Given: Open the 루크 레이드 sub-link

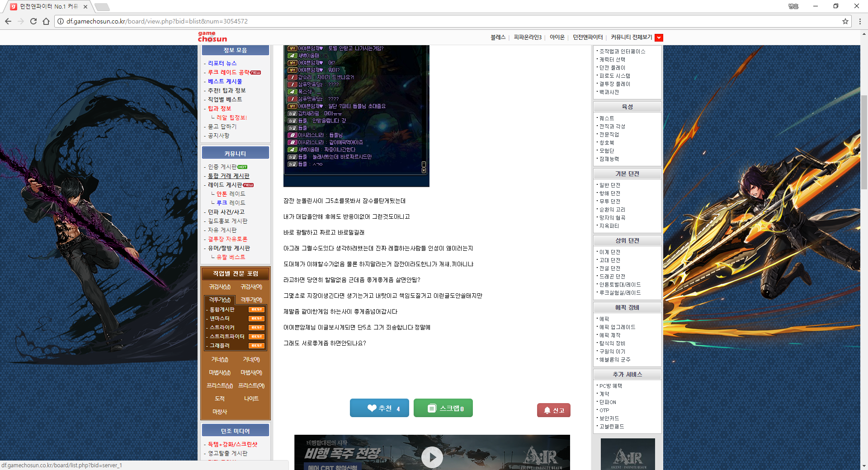Looking at the screenshot, I should pyautogui.click(x=231, y=203).
